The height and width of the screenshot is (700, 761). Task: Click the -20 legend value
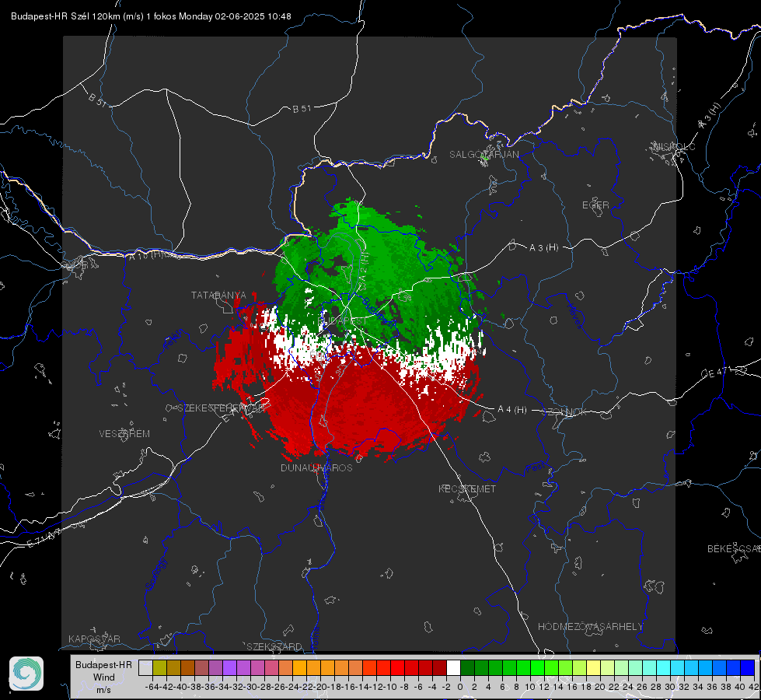(319, 687)
